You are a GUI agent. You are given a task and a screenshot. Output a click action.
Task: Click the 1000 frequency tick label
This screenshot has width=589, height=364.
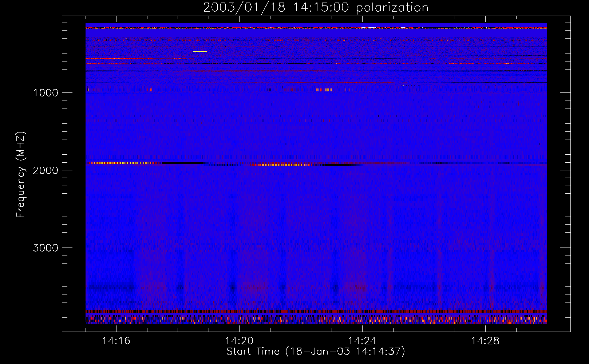pos(46,93)
